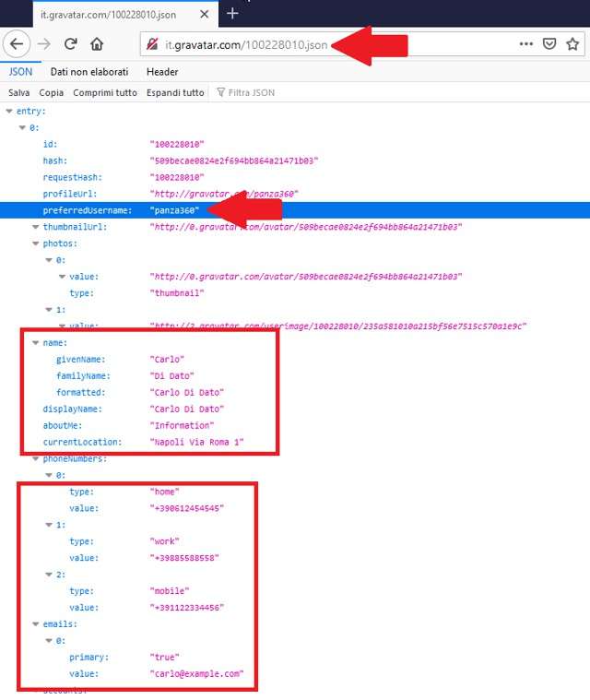Collapse the photos node
Screen dimensions: 590x700
[x=36, y=243]
